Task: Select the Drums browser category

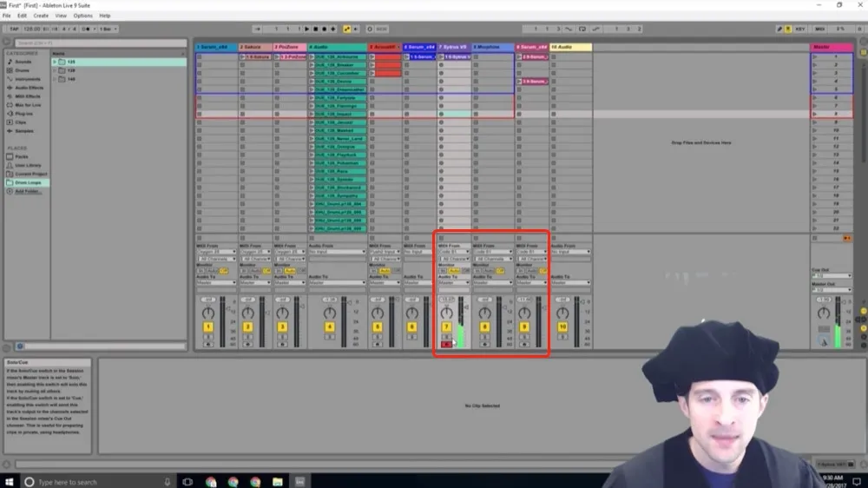Action: point(23,70)
